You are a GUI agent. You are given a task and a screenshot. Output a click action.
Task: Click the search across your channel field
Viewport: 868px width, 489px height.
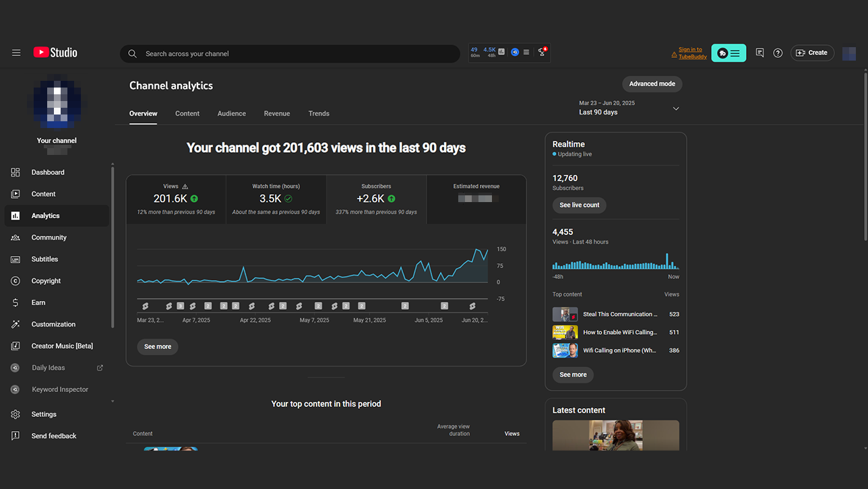point(290,54)
